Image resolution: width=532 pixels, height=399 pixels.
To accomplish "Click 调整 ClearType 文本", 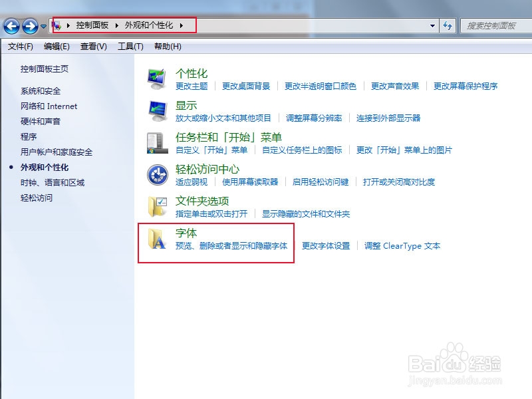I will (402, 245).
